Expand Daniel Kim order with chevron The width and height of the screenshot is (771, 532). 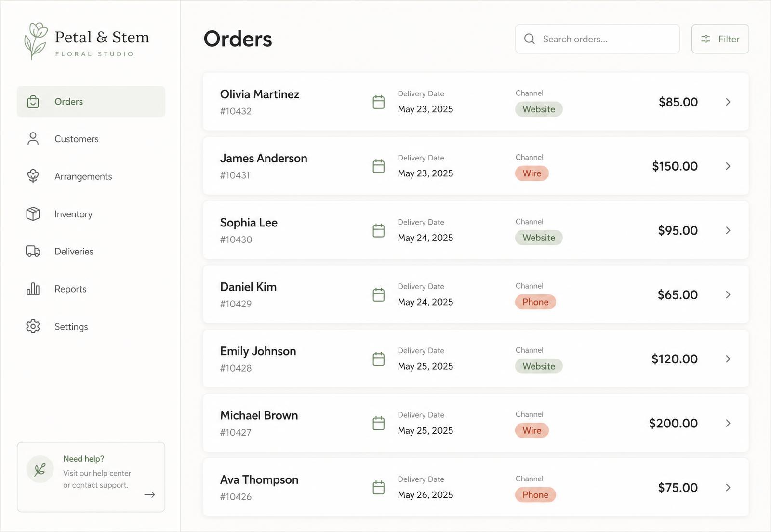point(728,294)
